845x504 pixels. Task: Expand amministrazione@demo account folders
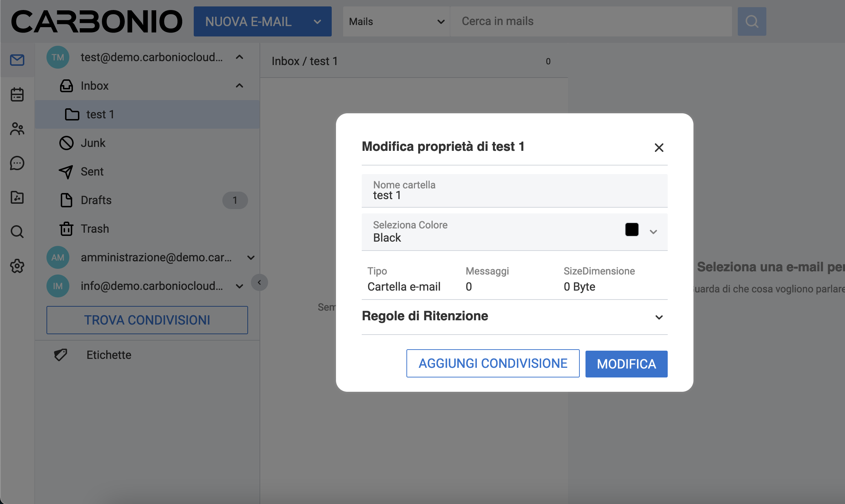click(251, 257)
